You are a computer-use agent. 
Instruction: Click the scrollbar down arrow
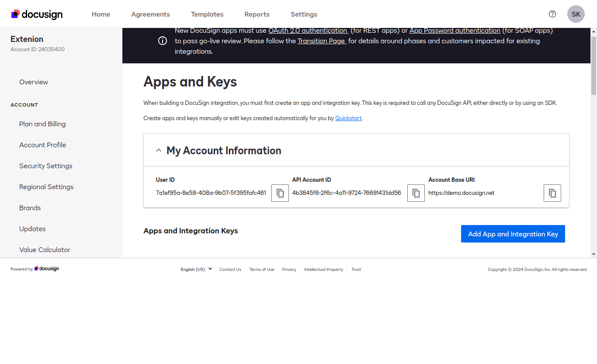coord(594,254)
